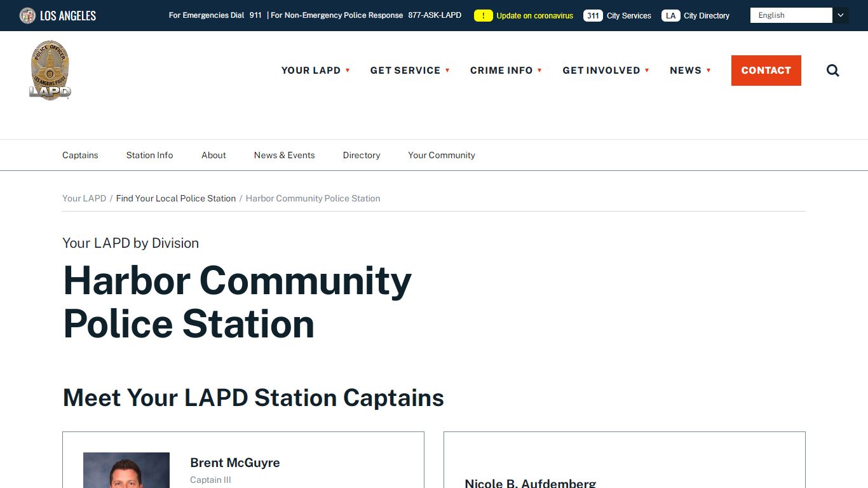Click the Your LAPD by Division subtitle

tap(131, 243)
